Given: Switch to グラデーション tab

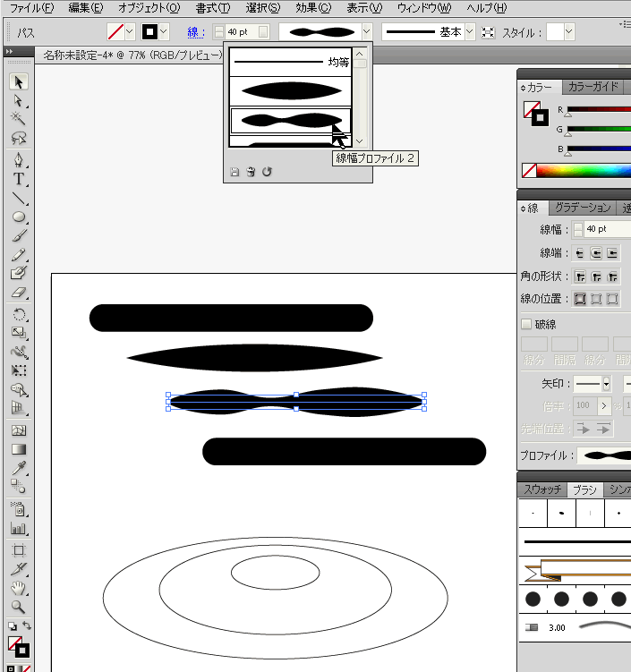Looking at the screenshot, I should (583, 208).
